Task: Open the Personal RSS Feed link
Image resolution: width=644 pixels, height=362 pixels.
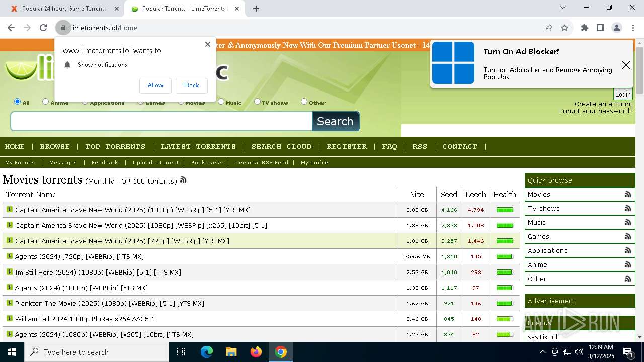Action: click(x=262, y=163)
